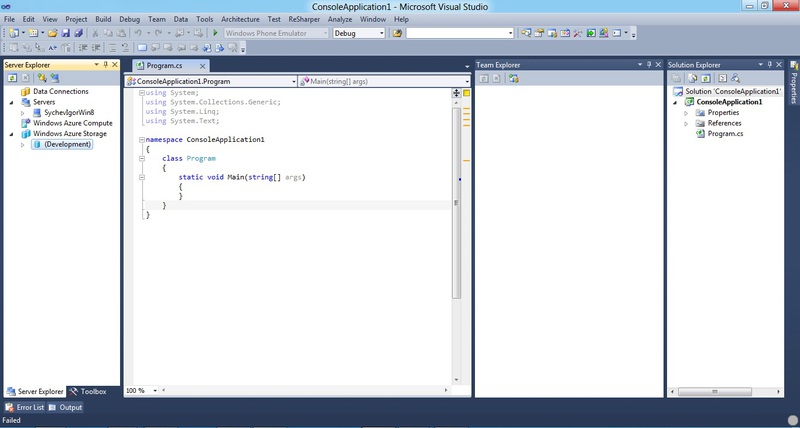Click the Windows Phone Emulator target box
The width and height of the screenshot is (800, 428).
pos(276,33)
